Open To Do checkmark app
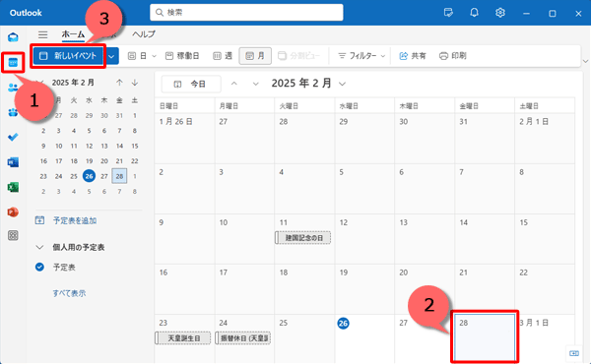 13,137
